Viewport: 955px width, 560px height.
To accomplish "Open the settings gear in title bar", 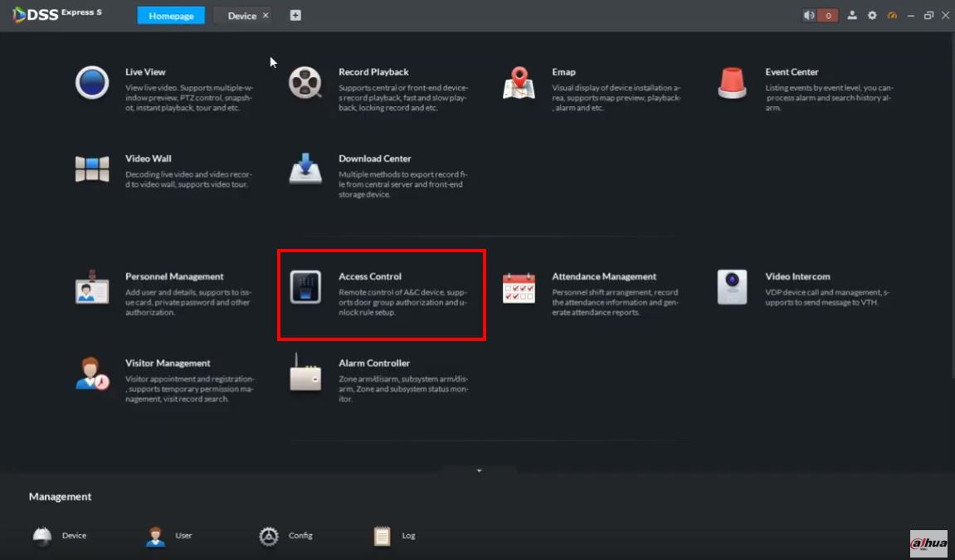I will tap(872, 15).
